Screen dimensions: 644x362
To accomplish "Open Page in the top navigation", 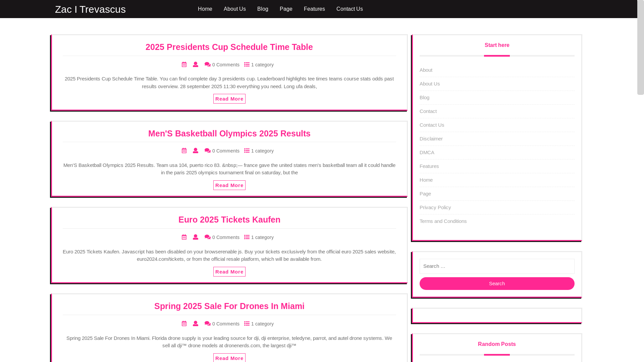I will 286,9.
